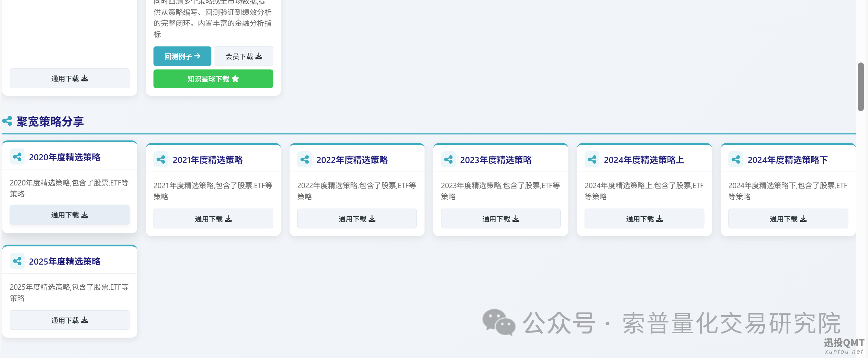Click the share icon next to 2020年度精选策略
868x358 pixels.
click(x=17, y=157)
